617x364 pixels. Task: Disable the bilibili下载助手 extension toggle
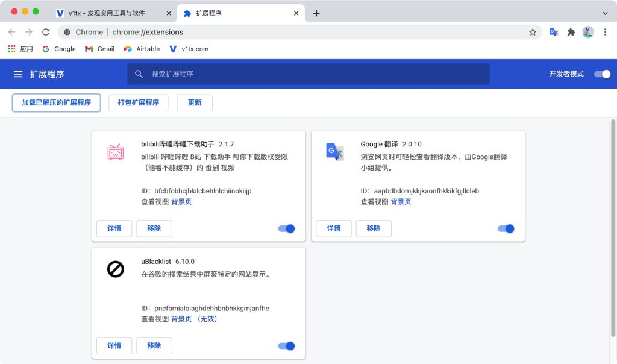pyautogui.click(x=286, y=228)
